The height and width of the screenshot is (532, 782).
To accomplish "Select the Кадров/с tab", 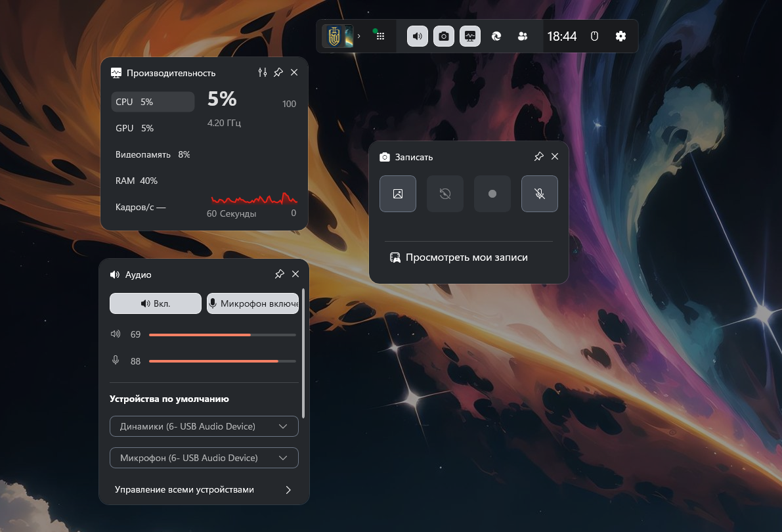I will click(x=152, y=207).
